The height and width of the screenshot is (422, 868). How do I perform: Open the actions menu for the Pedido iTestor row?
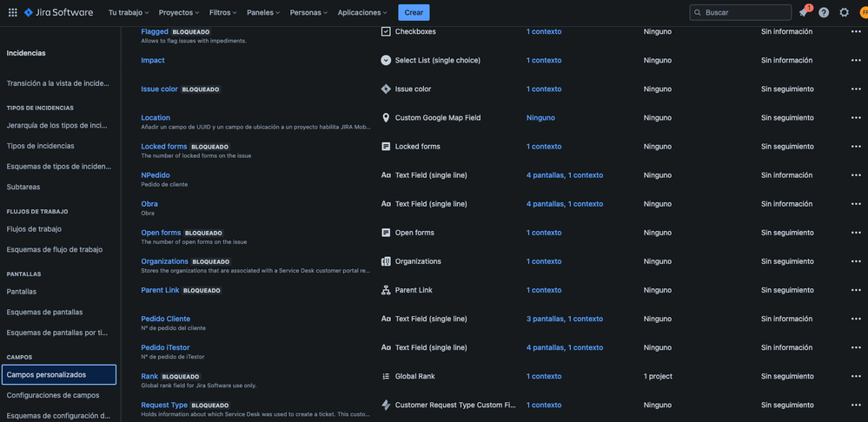tap(856, 348)
